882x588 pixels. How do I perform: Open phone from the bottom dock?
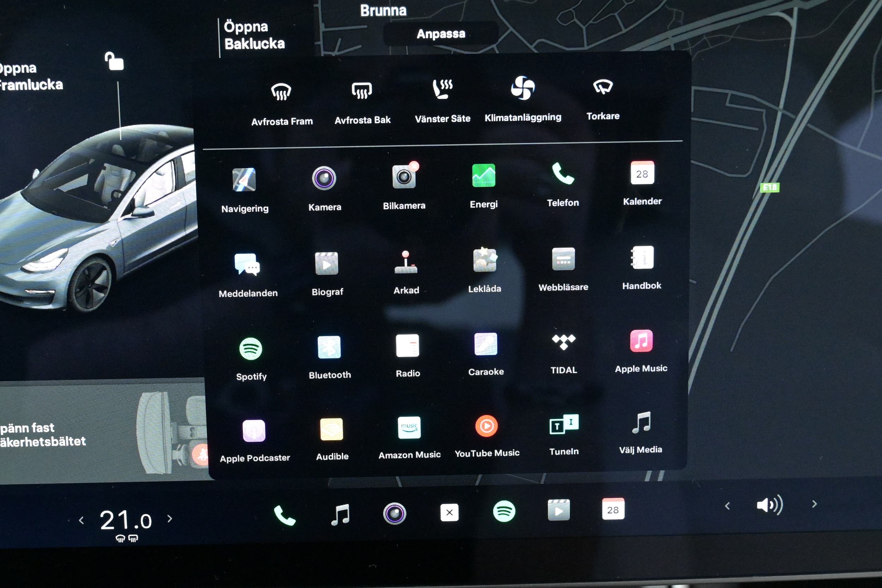(x=284, y=515)
